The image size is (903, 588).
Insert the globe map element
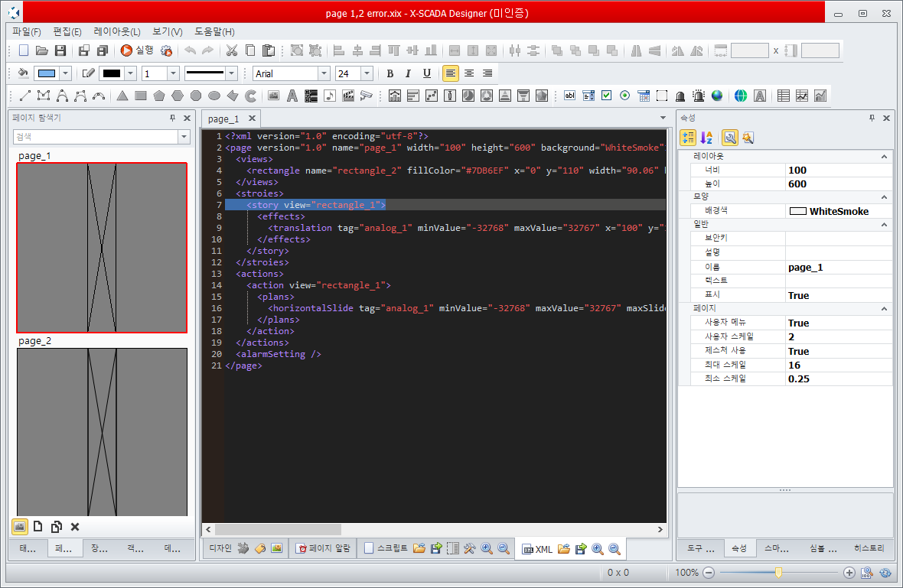[x=717, y=96]
